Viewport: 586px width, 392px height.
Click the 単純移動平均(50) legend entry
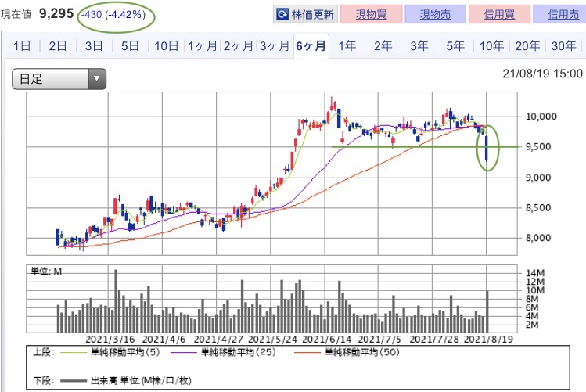347,352
